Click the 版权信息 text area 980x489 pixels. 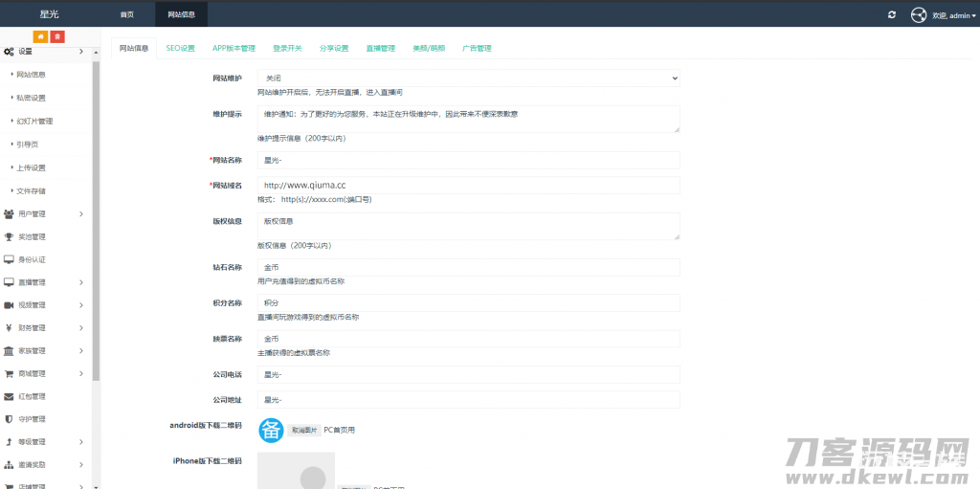tap(469, 227)
